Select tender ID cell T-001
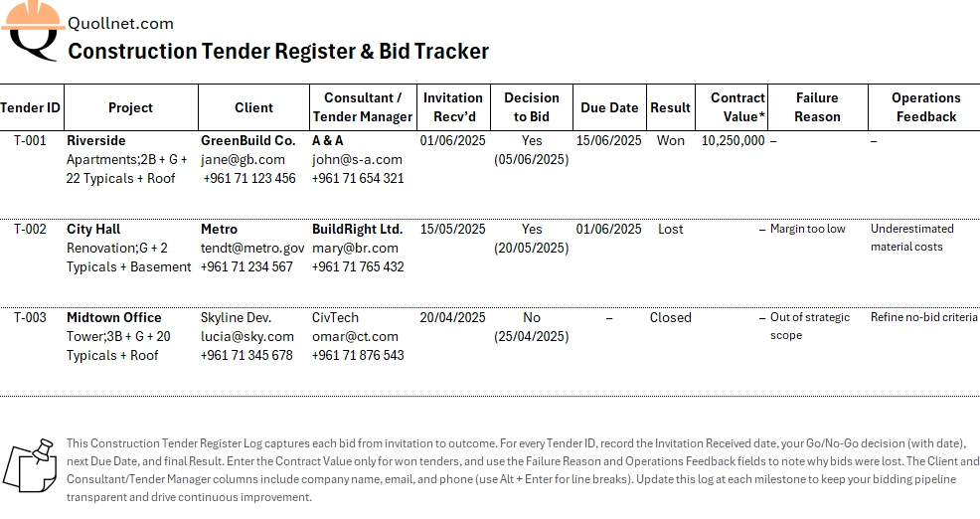Image resolution: width=980 pixels, height=519 pixels. [30, 141]
